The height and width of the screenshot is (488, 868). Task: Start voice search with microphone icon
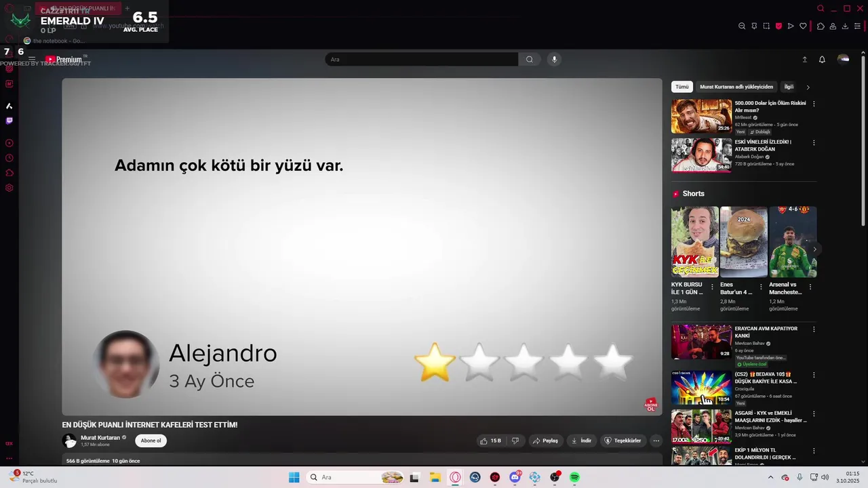point(554,60)
